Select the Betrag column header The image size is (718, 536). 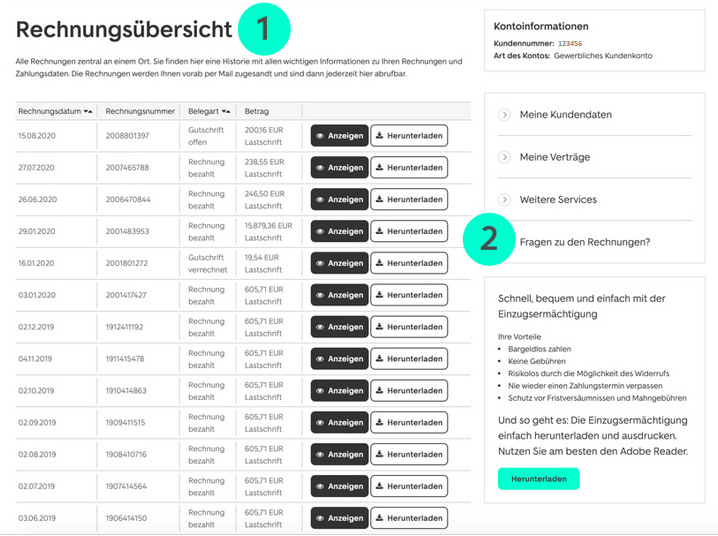point(257,111)
